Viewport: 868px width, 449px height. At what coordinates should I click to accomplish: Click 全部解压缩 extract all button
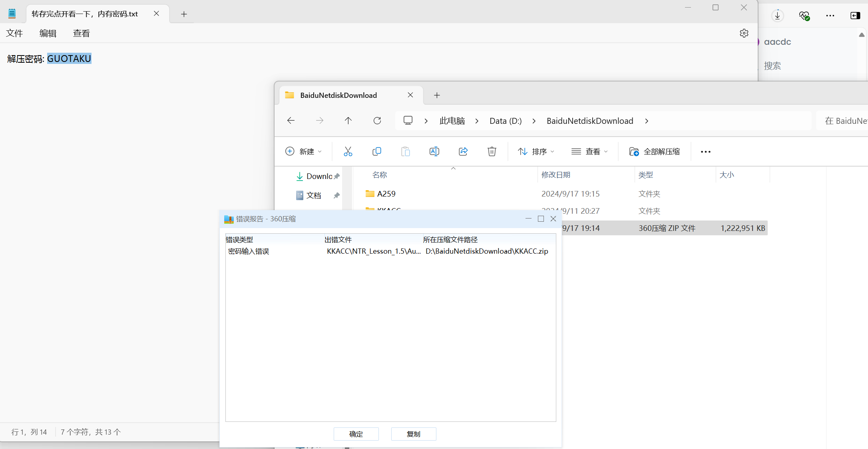(x=655, y=151)
